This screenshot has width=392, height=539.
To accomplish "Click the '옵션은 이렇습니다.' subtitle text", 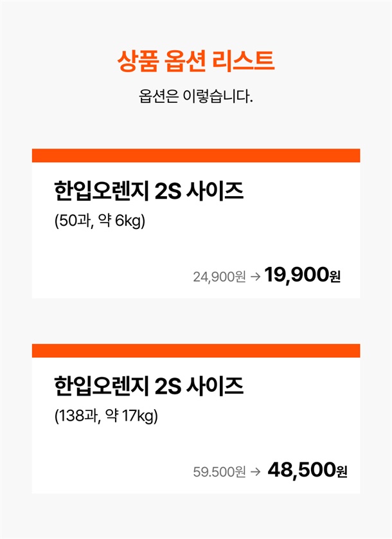I will click(x=196, y=98).
